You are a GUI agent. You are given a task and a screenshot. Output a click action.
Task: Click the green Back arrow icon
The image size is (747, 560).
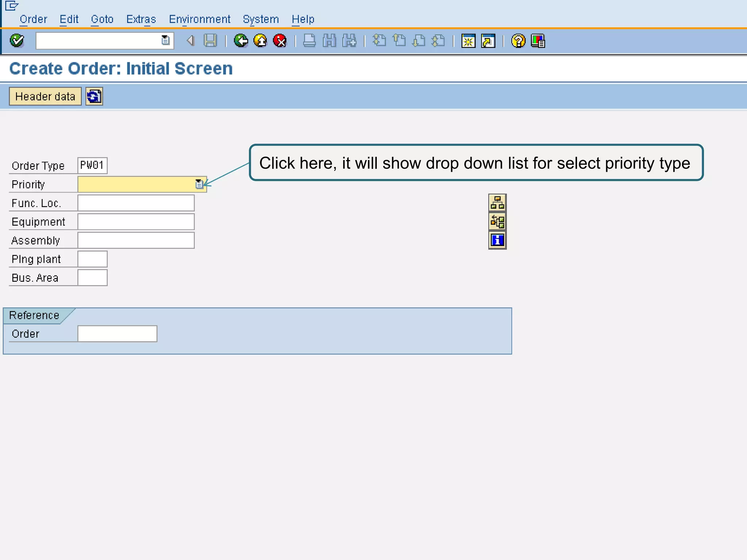pyautogui.click(x=241, y=40)
